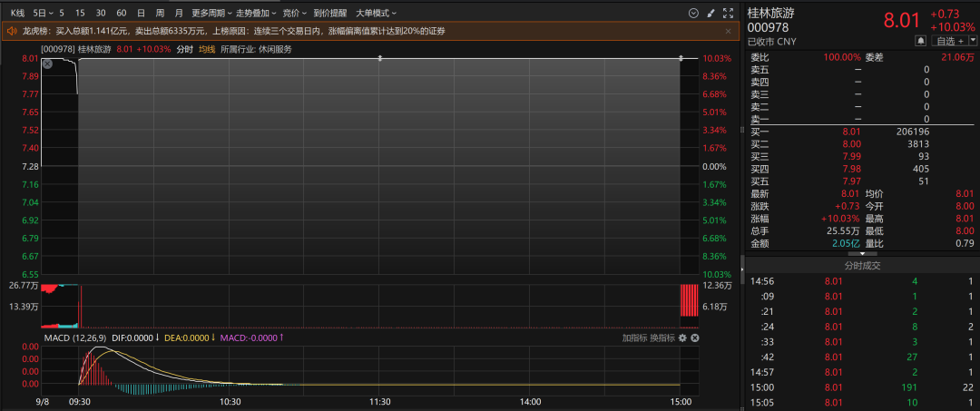
Task: Remove the MACD indicator with X icon
Action: [x=694, y=338]
